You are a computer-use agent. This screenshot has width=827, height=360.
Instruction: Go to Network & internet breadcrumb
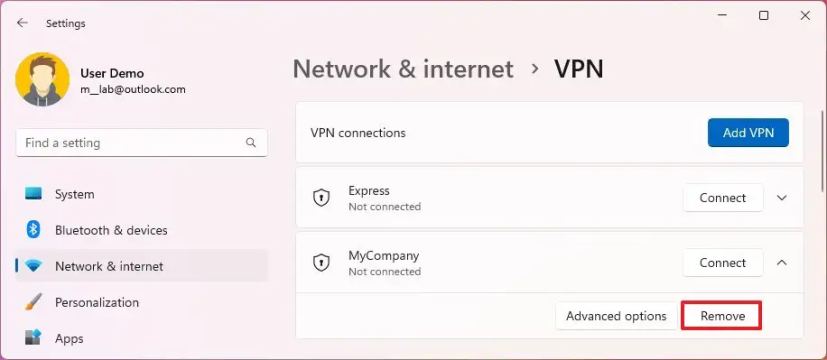pos(403,69)
